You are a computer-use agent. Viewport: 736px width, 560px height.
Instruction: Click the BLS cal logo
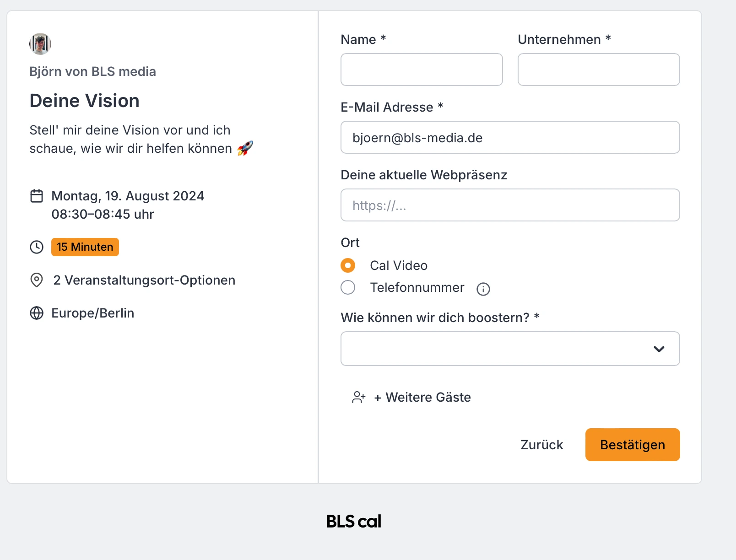(353, 521)
